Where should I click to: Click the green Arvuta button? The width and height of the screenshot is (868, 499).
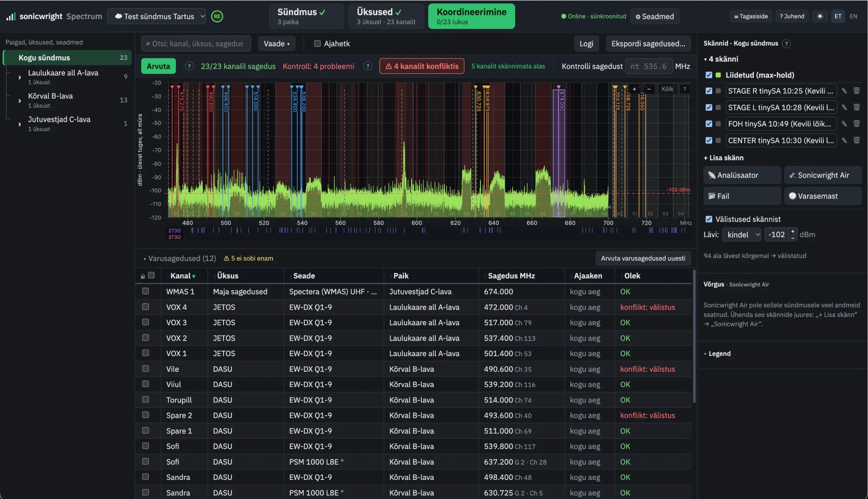pos(158,66)
